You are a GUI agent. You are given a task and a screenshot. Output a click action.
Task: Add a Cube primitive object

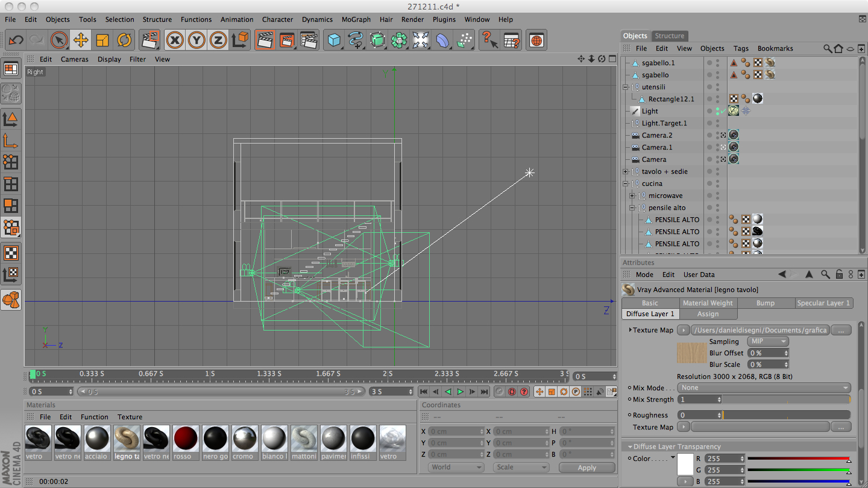(x=333, y=40)
